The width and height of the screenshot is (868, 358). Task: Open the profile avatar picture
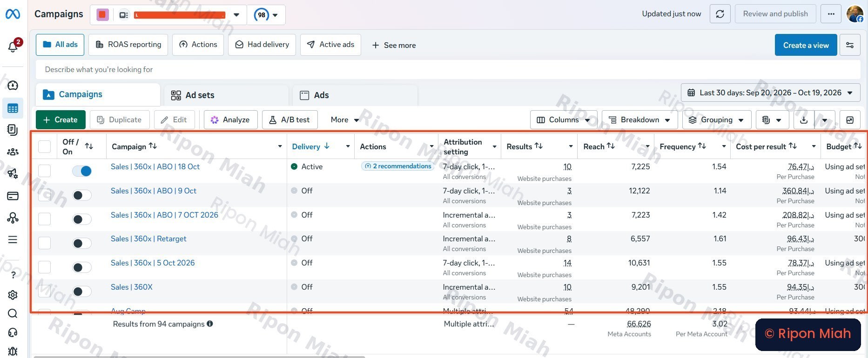point(855,14)
